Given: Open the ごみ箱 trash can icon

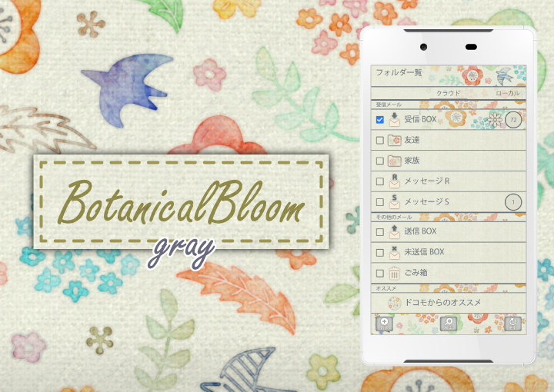Looking at the screenshot, I should (394, 273).
